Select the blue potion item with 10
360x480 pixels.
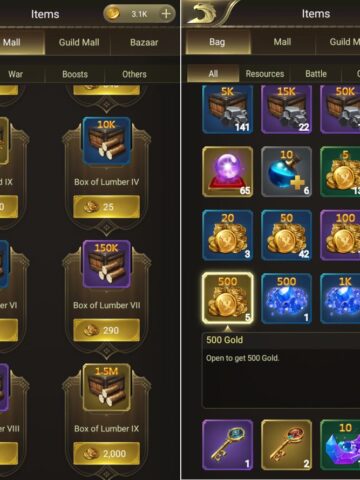pos(286,172)
